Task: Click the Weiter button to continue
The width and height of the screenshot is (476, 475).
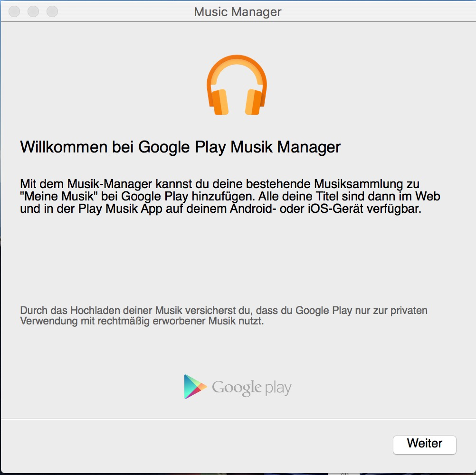Action: (x=424, y=445)
